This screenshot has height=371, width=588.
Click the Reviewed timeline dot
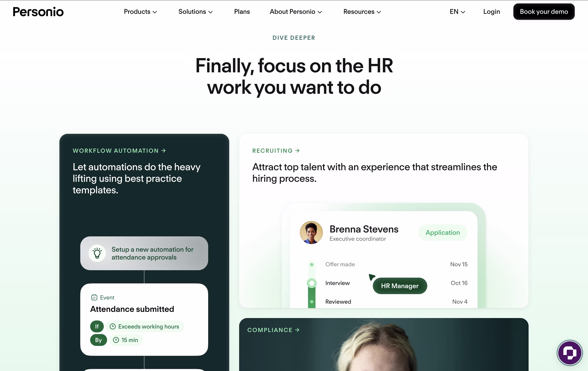pos(312,302)
